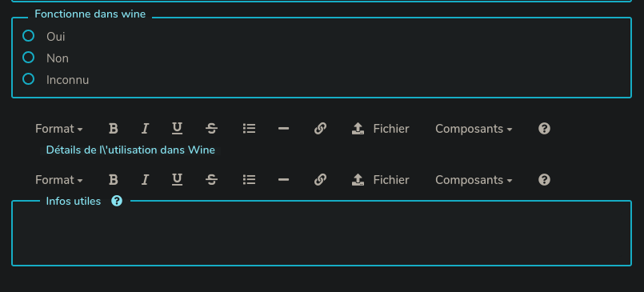Viewport: 644px width, 292px height.
Task: Open Format dropdown in upper editor toolbar
Action: pos(59,129)
